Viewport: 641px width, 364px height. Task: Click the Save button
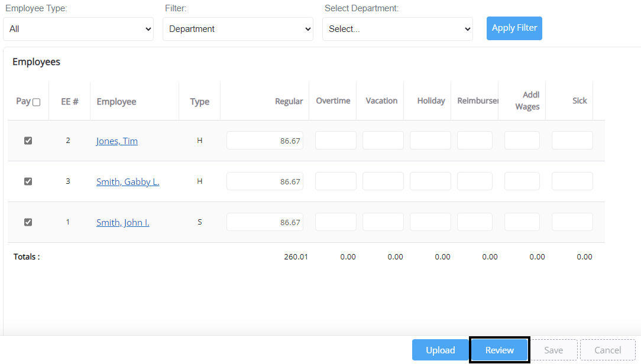tap(553, 350)
